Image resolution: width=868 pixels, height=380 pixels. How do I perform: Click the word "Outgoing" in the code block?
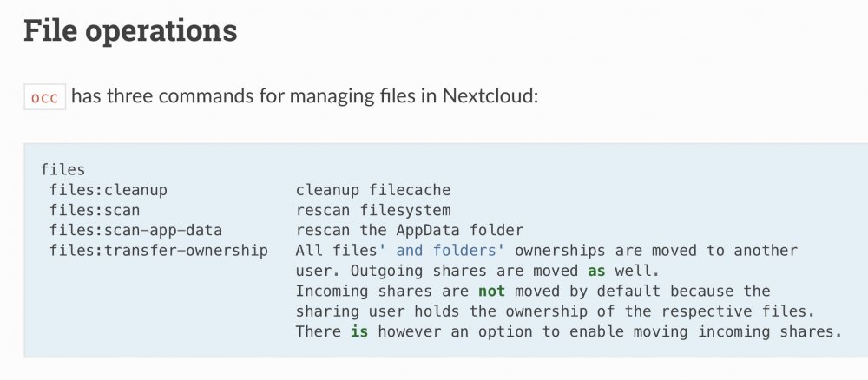(x=387, y=271)
